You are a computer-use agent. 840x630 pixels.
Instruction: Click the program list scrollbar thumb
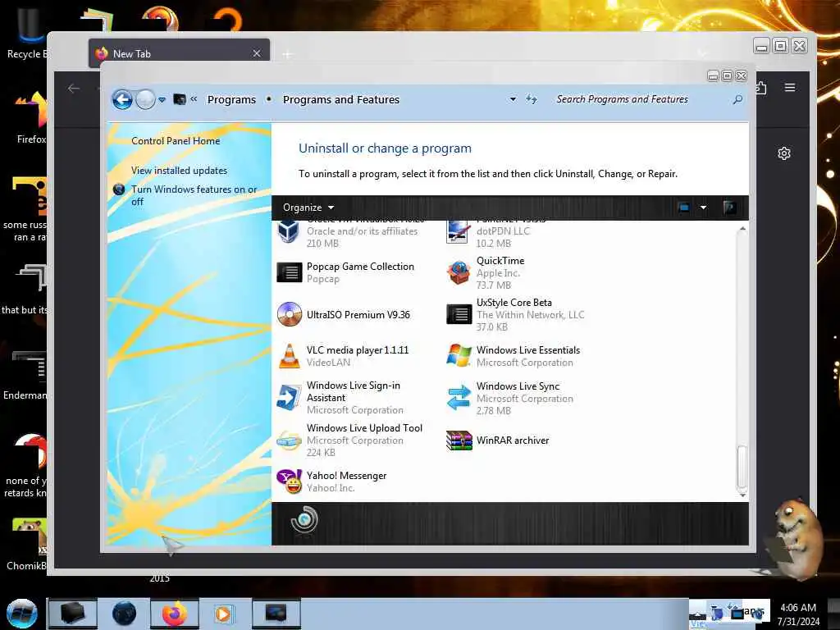(x=742, y=467)
